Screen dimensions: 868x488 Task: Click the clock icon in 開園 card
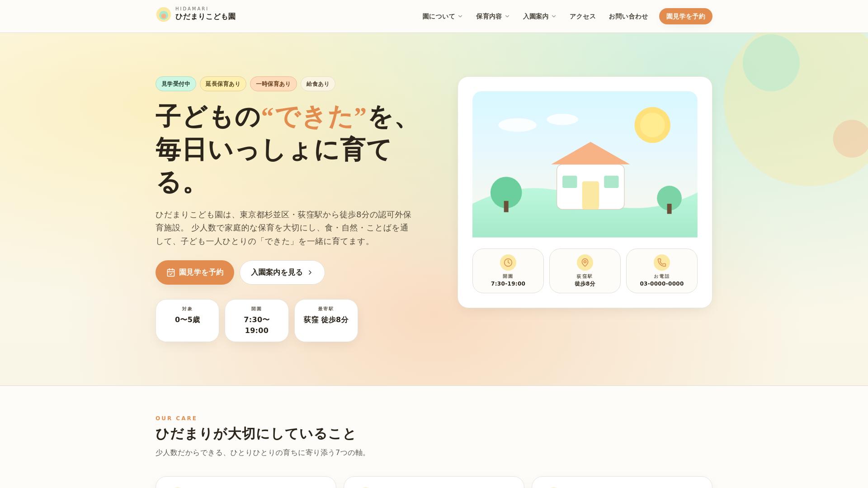[x=508, y=263]
